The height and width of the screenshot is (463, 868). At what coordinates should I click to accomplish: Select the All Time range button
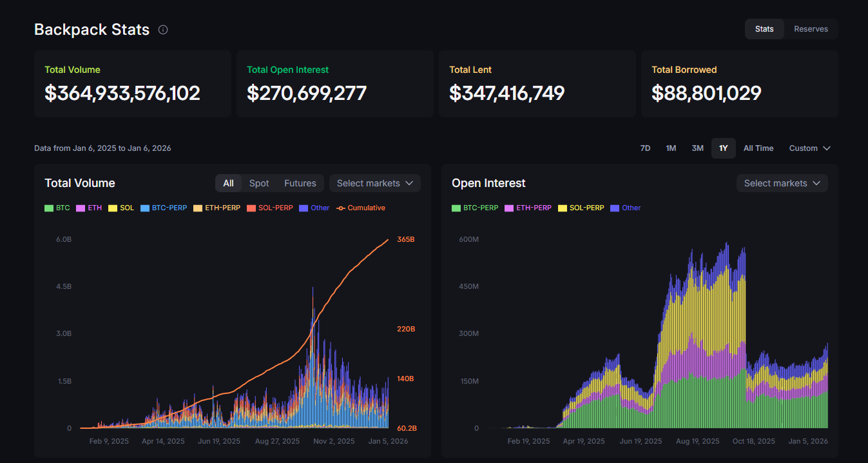coord(758,148)
